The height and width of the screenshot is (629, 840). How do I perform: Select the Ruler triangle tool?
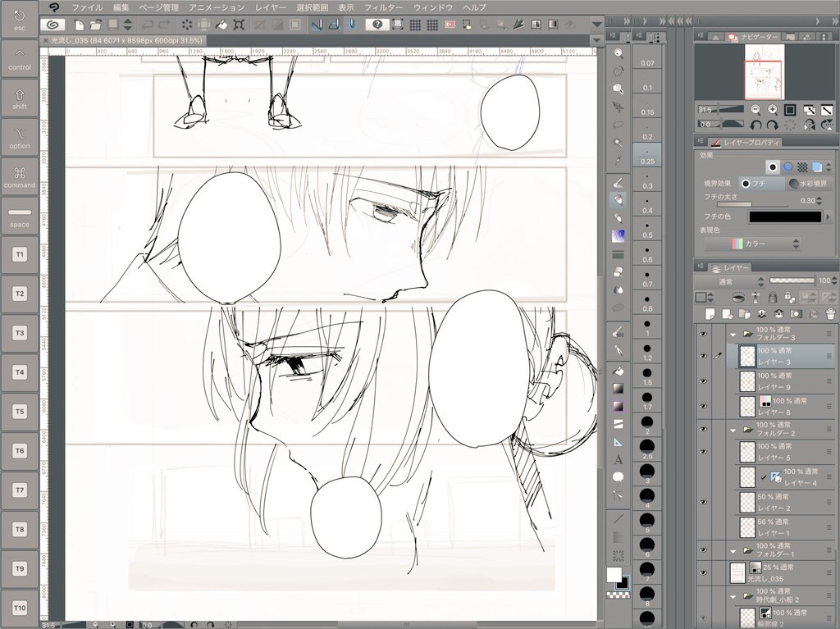619,442
